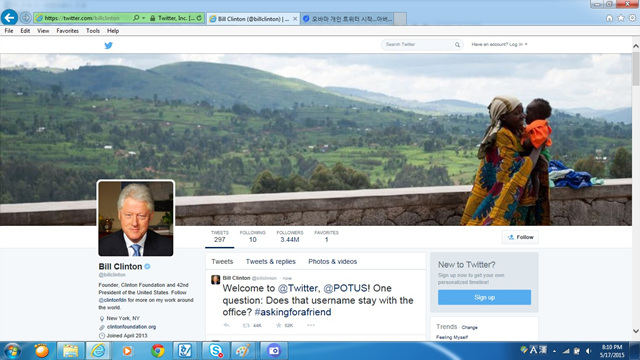The image size is (640, 360).
Task: Open the 'Feeling Myself' trend
Action: (452, 337)
